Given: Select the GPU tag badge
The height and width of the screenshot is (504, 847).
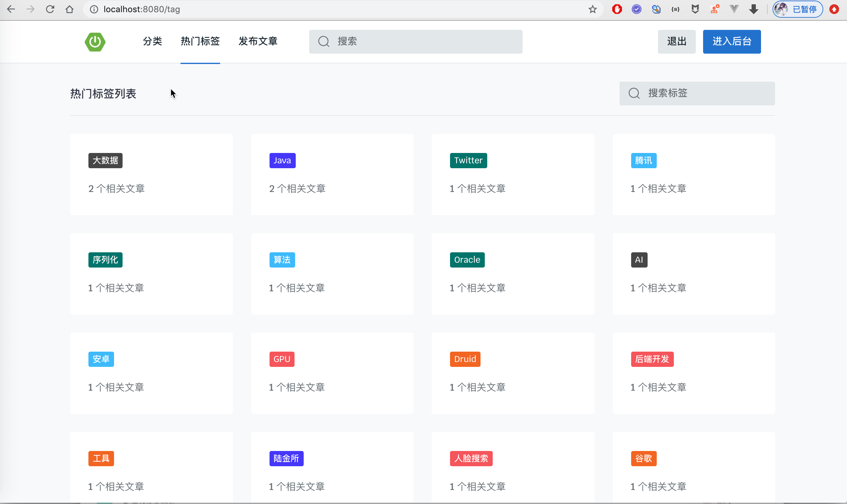Looking at the screenshot, I should (x=282, y=359).
